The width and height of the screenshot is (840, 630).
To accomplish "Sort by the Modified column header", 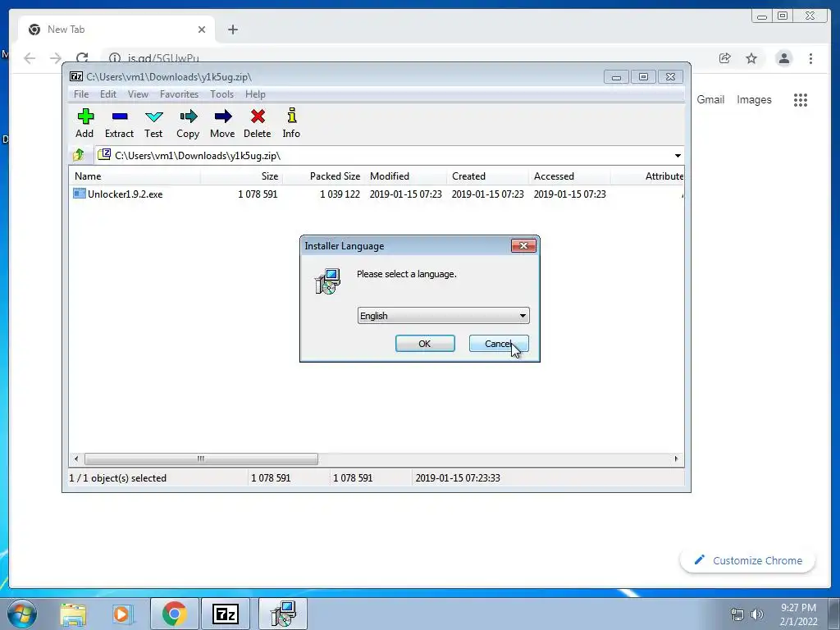I will click(x=405, y=176).
